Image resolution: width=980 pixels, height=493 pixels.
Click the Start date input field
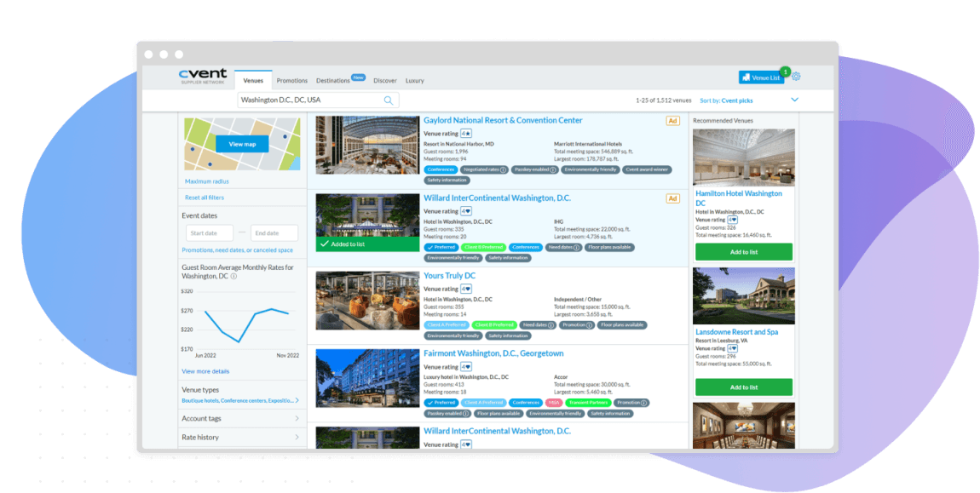[210, 233]
